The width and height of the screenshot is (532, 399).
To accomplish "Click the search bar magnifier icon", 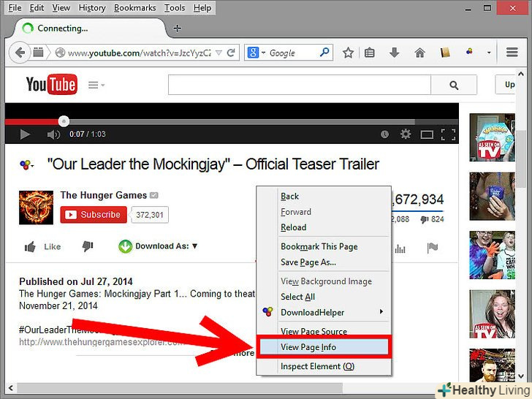I will point(324,53).
